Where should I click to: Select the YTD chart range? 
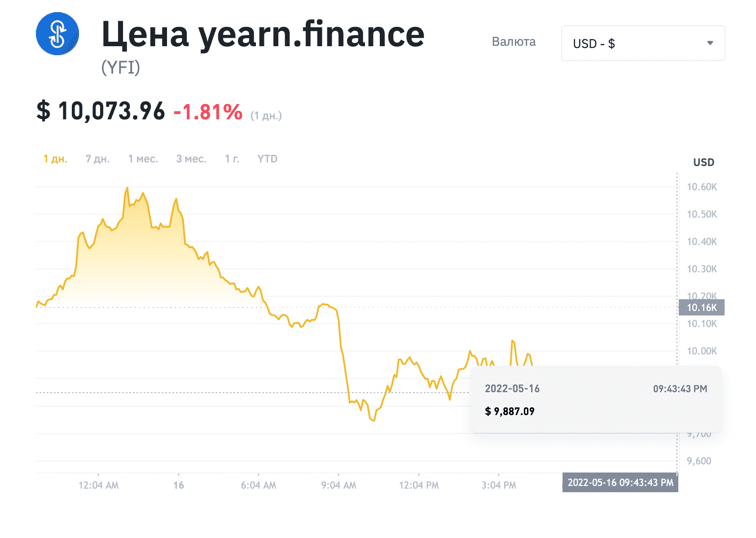pos(268,159)
